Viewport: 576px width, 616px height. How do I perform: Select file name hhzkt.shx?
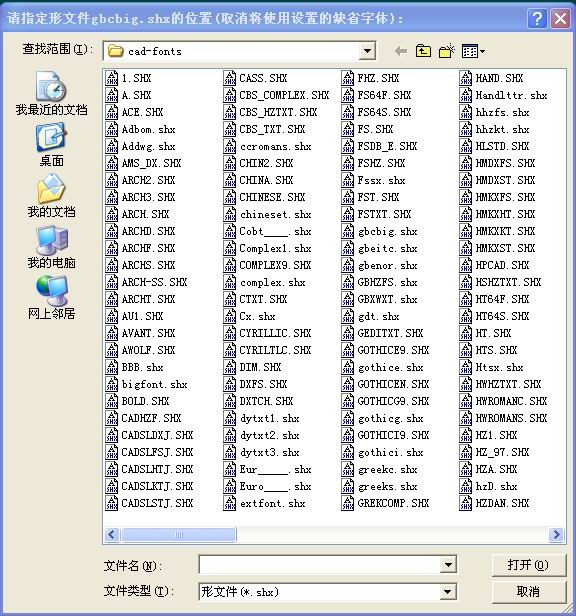click(503, 129)
